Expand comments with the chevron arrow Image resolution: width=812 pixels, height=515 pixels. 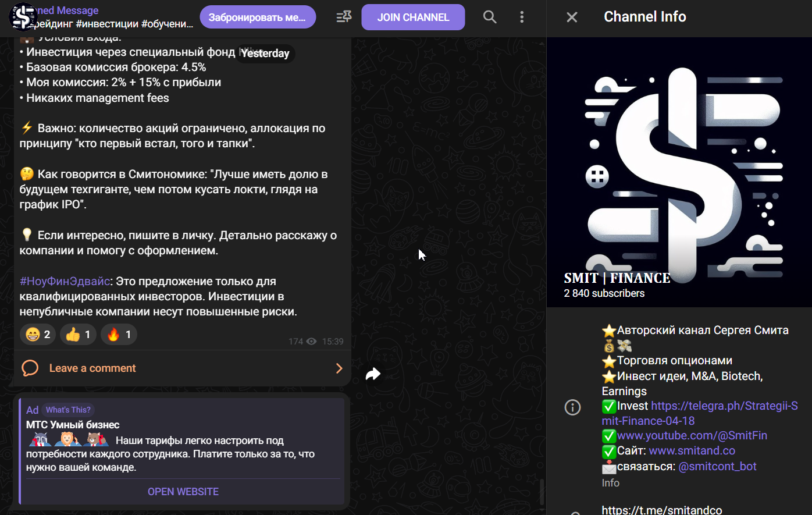(339, 368)
